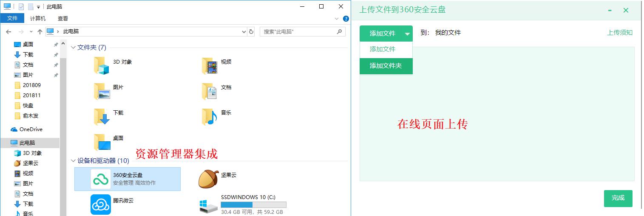644x216 pixels.
Task: Click the green 添加文件 button
Action: 380,34
